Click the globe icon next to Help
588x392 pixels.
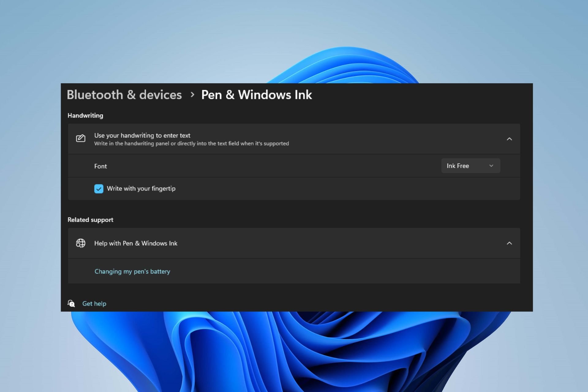click(80, 243)
